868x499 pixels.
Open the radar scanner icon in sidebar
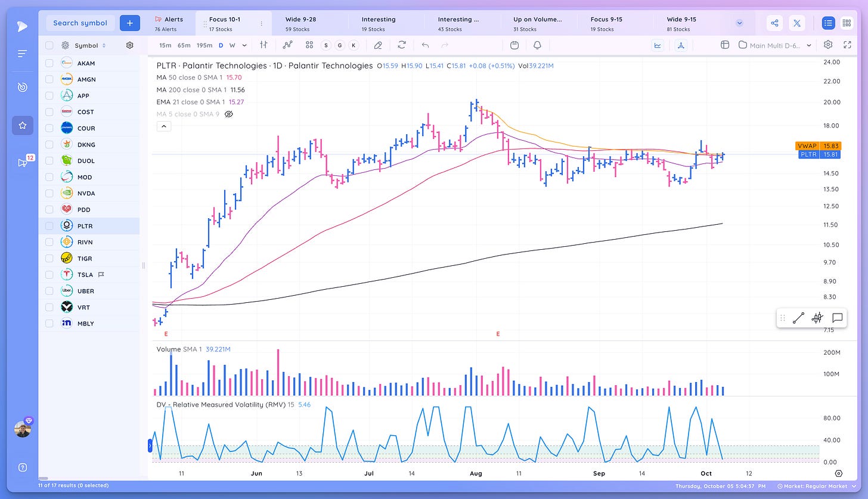23,87
